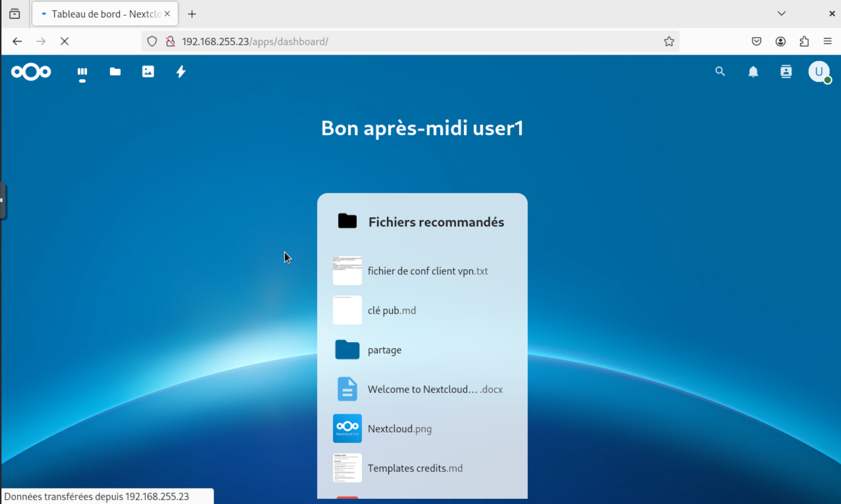
Task: Click the partage folder icon
Action: [347, 350]
